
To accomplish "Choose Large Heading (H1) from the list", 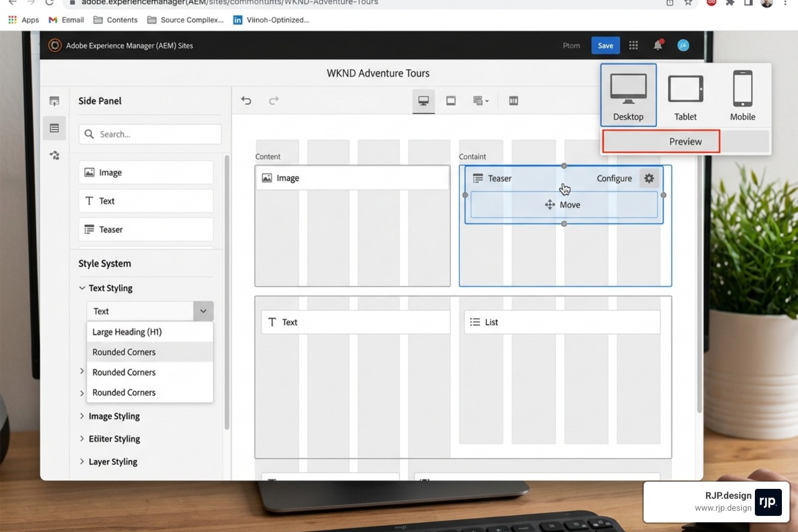I will (x=150, y=332).
